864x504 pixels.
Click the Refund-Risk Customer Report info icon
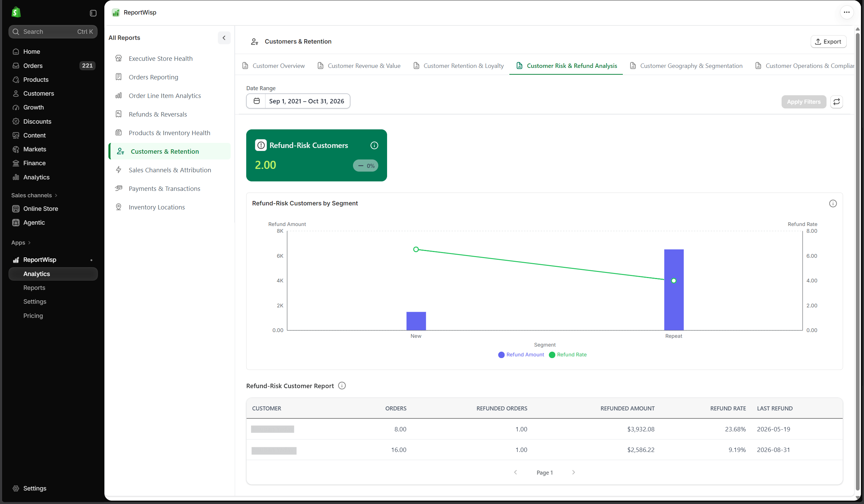point(341,385)
